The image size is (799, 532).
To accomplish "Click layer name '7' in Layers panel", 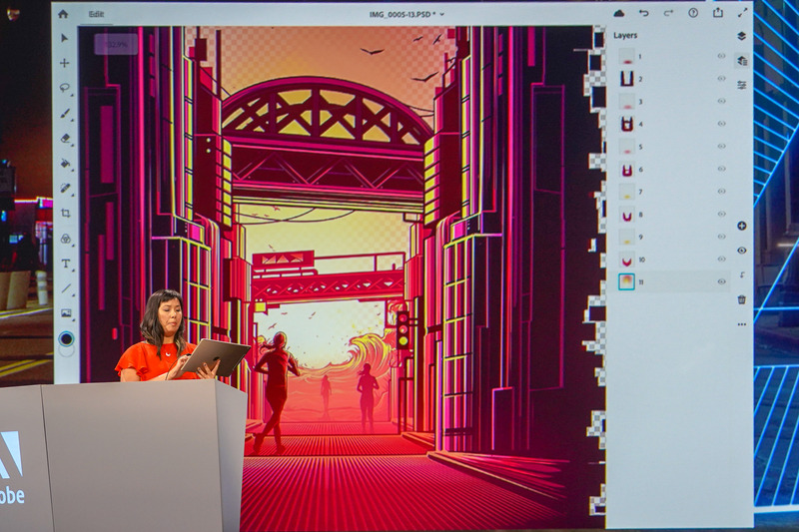I will coord(640,192).
